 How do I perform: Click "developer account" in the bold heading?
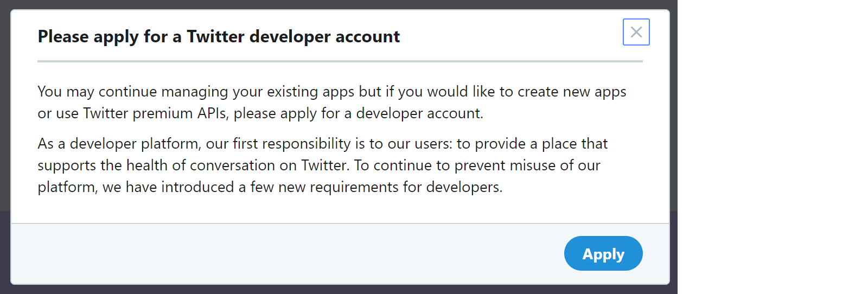[x=324, y=36]
